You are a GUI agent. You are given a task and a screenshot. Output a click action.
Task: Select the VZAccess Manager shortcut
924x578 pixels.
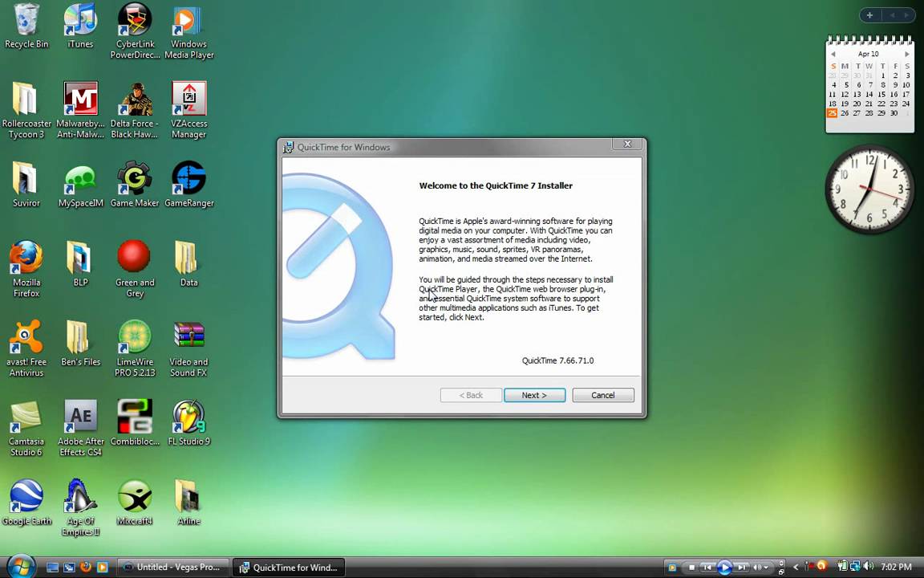coord(188,111)
